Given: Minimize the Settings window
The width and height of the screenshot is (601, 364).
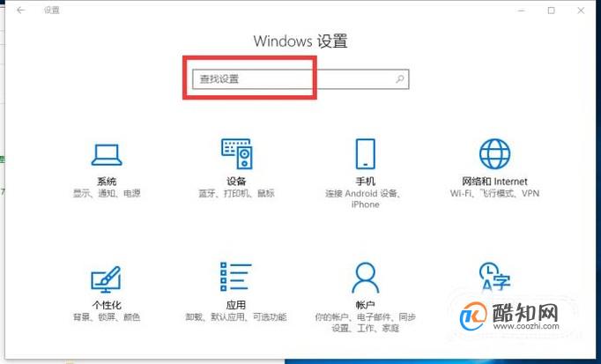Looking at the screenshot, I should pos(522,11).
